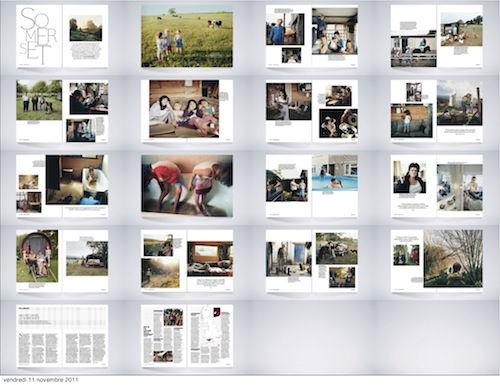This screenshot has height=385, width=500.
Task: Open the spread with swimming pool photo
Action: (x=312, y=186)
